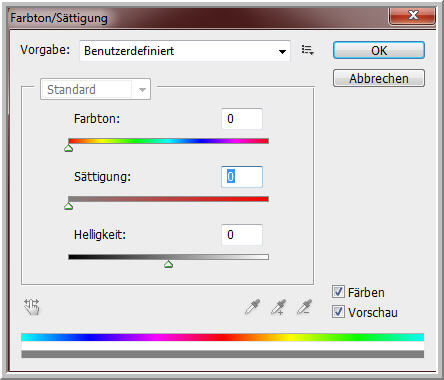Viewport: 444px width, 380px height.
Task: Select the Helligkeit value field
Action: pyautogui.click(x=242, y=235)
